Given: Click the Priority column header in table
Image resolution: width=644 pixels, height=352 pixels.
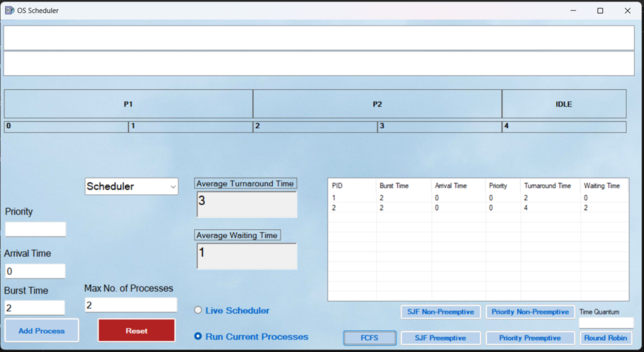Looking at the screenshot, I should 503,186.
